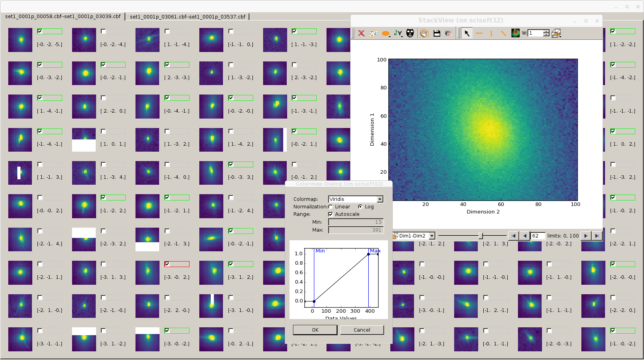Click the print plot icon
644x360 pixels.
coord(448,33)
